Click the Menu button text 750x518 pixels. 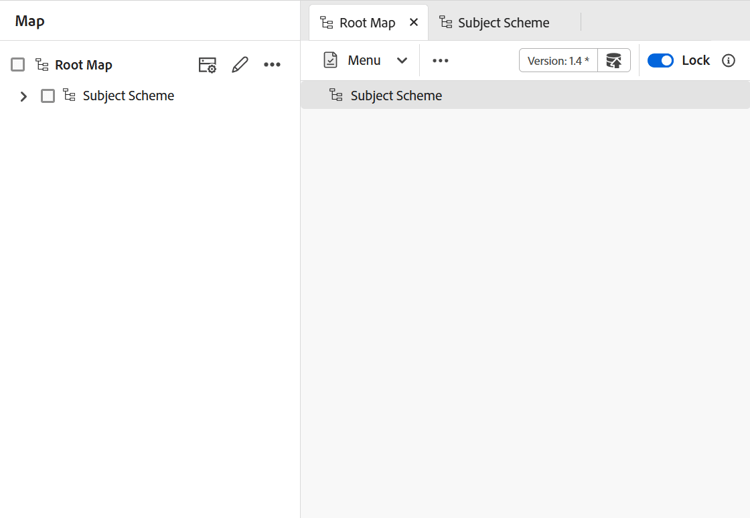pos(364,60)
